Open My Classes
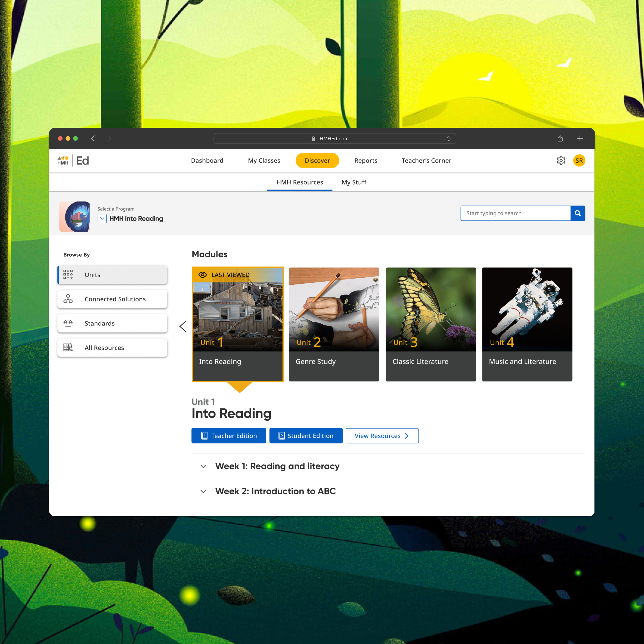This screenshot has height=644, width=644. (x=264, y=161)
